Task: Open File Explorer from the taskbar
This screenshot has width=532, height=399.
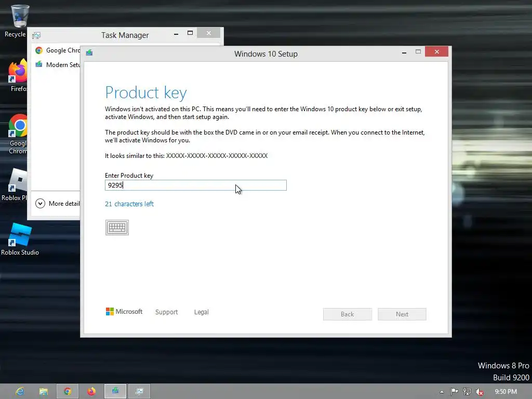Action: click(x=44, y=392)
